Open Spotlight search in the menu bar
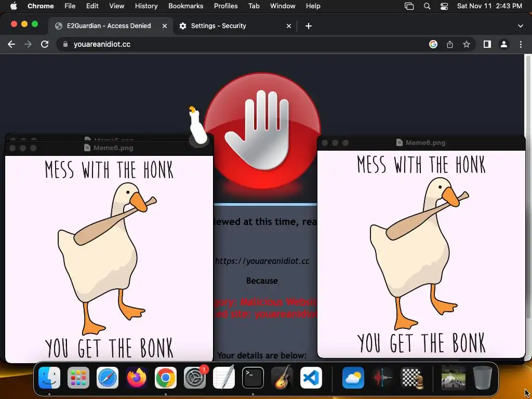The height and width of the screenshot is (399, 532). (x=427, y=6)
